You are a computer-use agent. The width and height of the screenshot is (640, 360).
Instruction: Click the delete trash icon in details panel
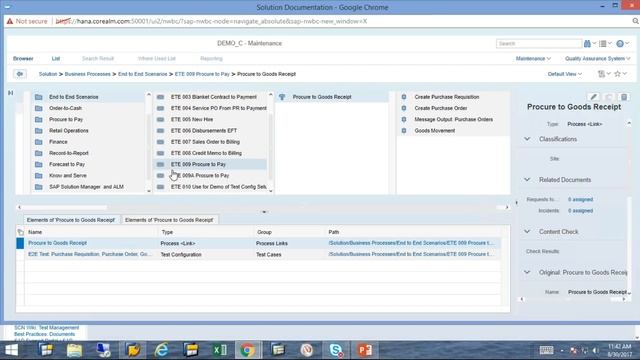click(x=624, y=97)
